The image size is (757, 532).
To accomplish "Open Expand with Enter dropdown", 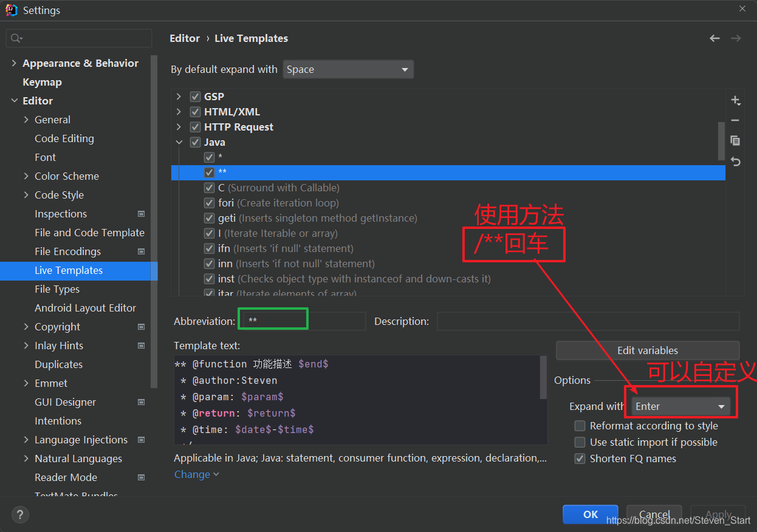I will tap(680, 406).
